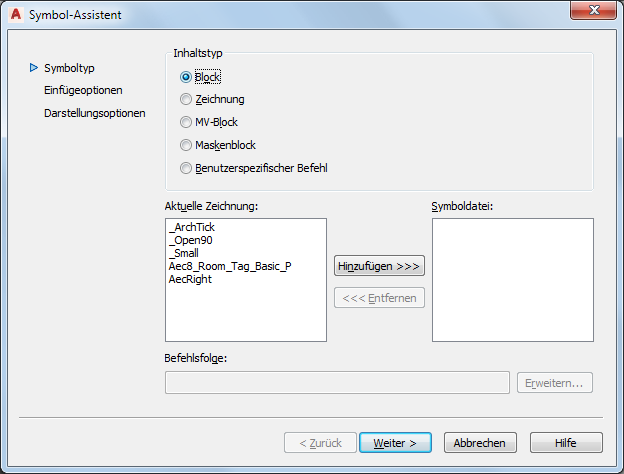Screen dimensions: 624x474
Task: Select the _Open90 block entry
Action: (190, 241)
